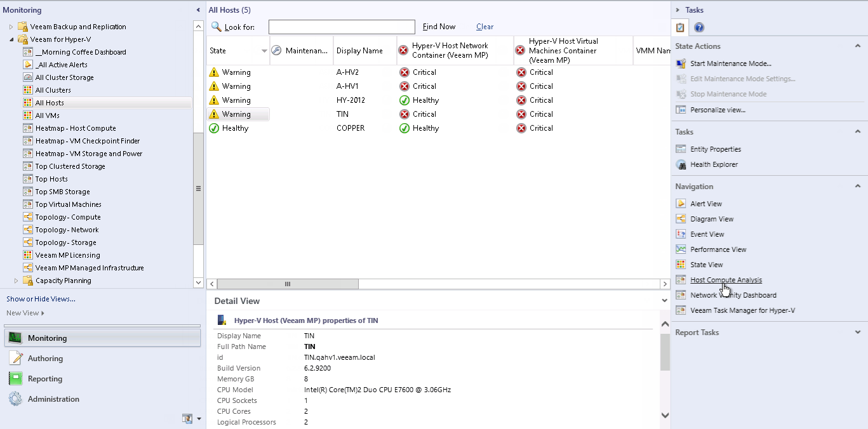Open the State column sort dropdown

[x=264, y=51]
